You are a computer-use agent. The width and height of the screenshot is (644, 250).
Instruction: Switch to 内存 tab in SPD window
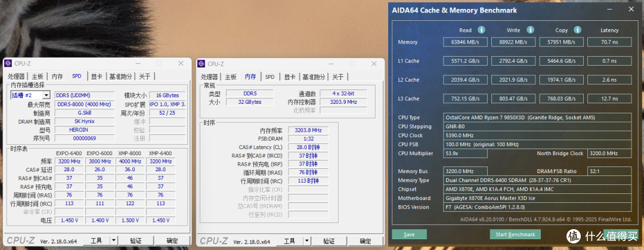click(57, 76)
